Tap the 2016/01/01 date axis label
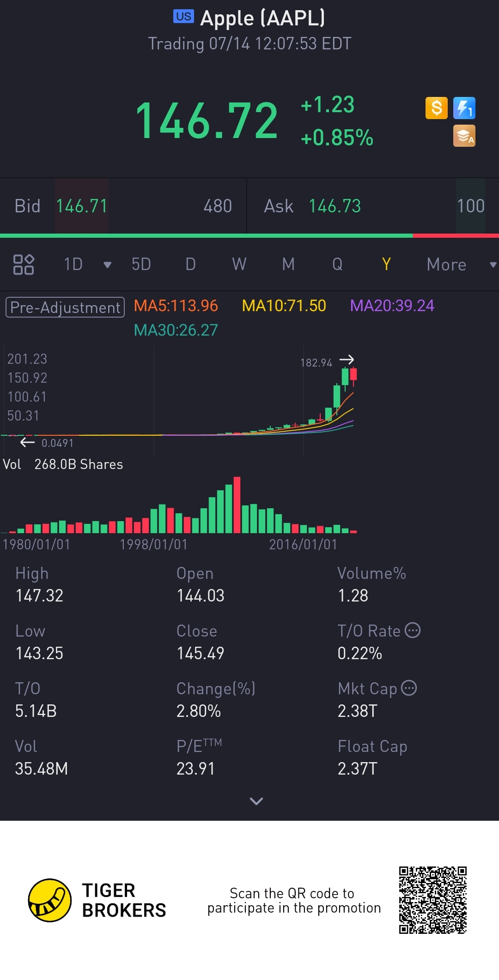 (303, 545)
